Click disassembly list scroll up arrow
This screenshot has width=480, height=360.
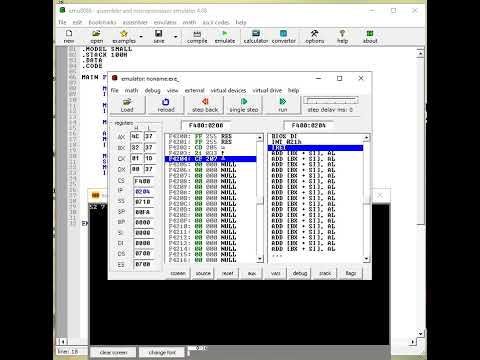click(366, 137)
